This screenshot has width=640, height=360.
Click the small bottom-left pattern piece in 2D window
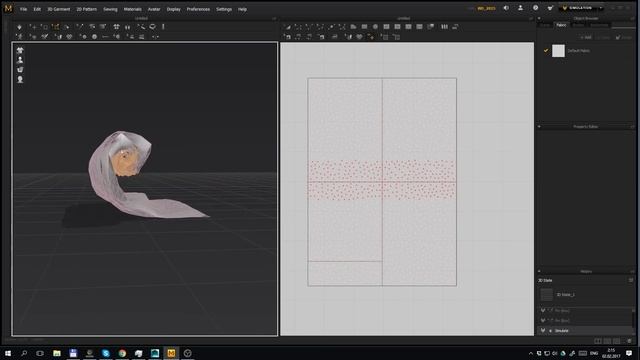click(x=345, y=273)
